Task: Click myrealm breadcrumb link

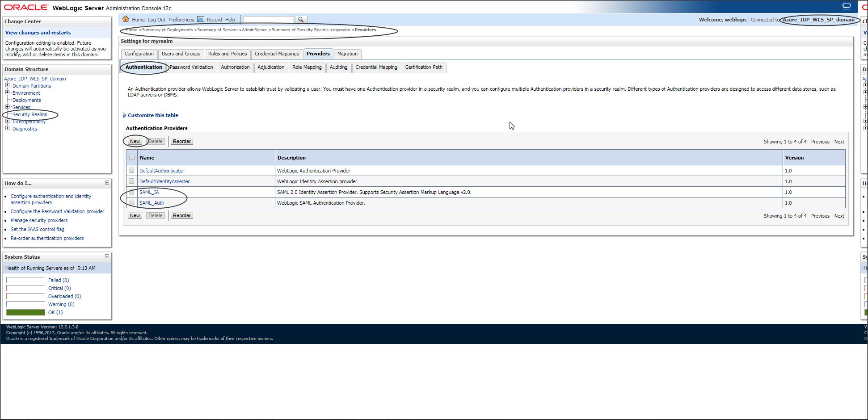Action: click(341, 30)
